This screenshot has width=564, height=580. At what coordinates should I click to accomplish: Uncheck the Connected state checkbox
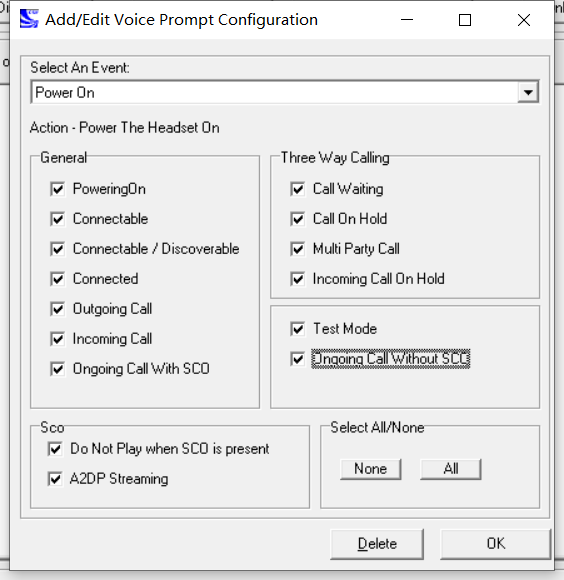click(x=58, y=279)
